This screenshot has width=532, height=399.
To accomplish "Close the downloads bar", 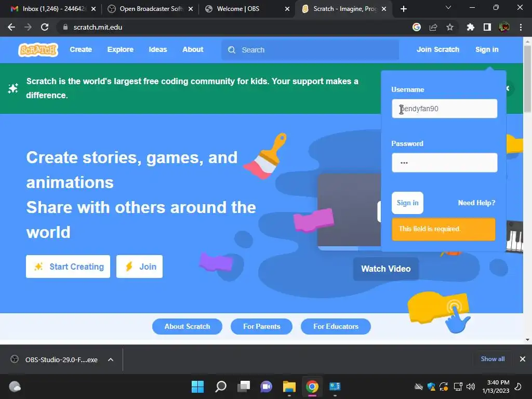I will point(523,359).
